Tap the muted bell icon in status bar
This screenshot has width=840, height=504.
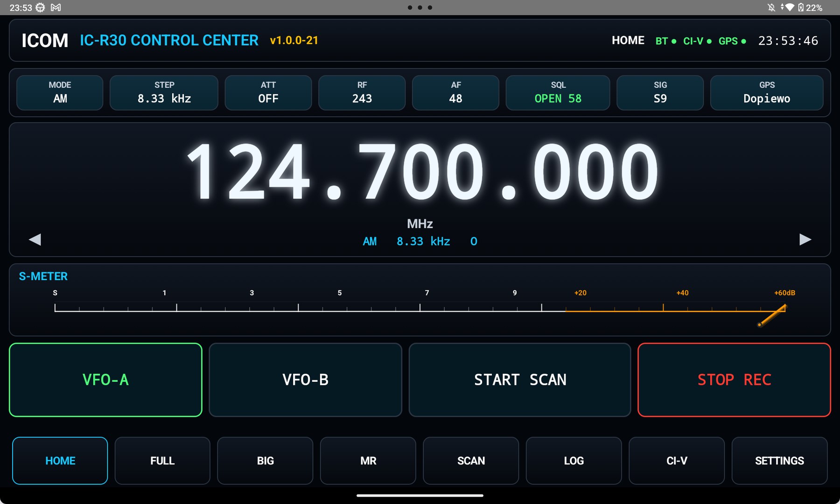[771, 7]
